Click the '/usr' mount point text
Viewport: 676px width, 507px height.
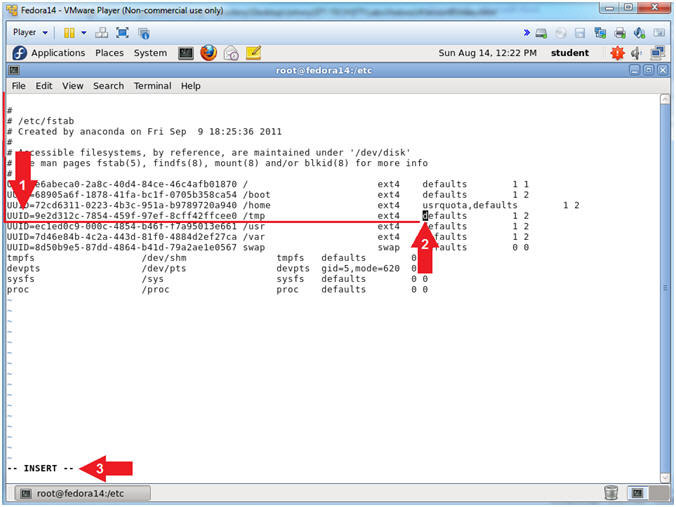[254, 227]
